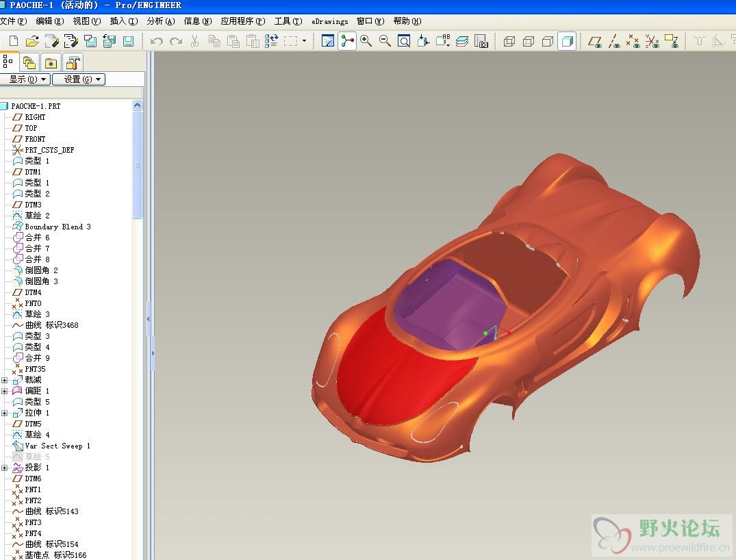This screenshot has height=560, width=736.
Task: Open an existing file via the folder icon
Action: [x=32, y=41]
